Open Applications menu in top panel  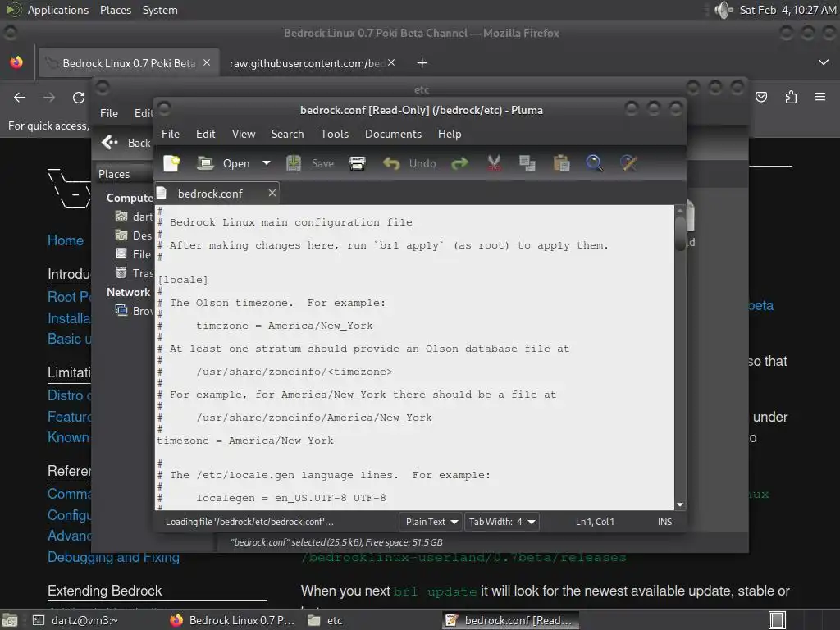click(58, 10)
